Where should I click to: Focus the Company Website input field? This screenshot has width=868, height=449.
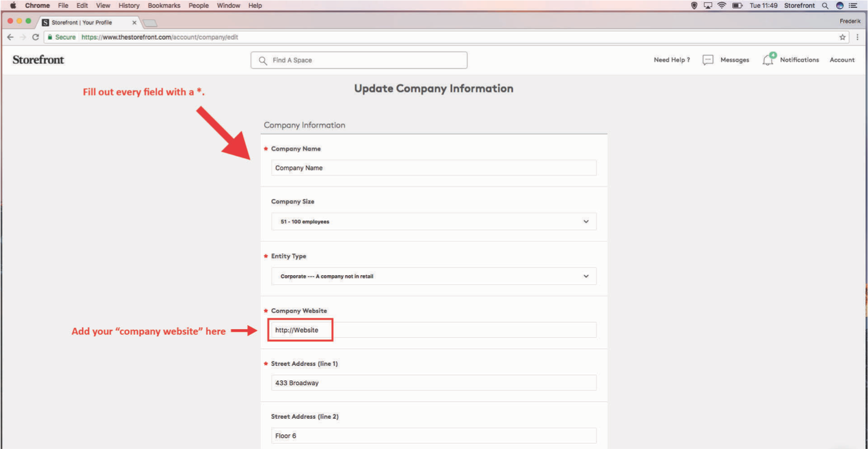[433, 330]
